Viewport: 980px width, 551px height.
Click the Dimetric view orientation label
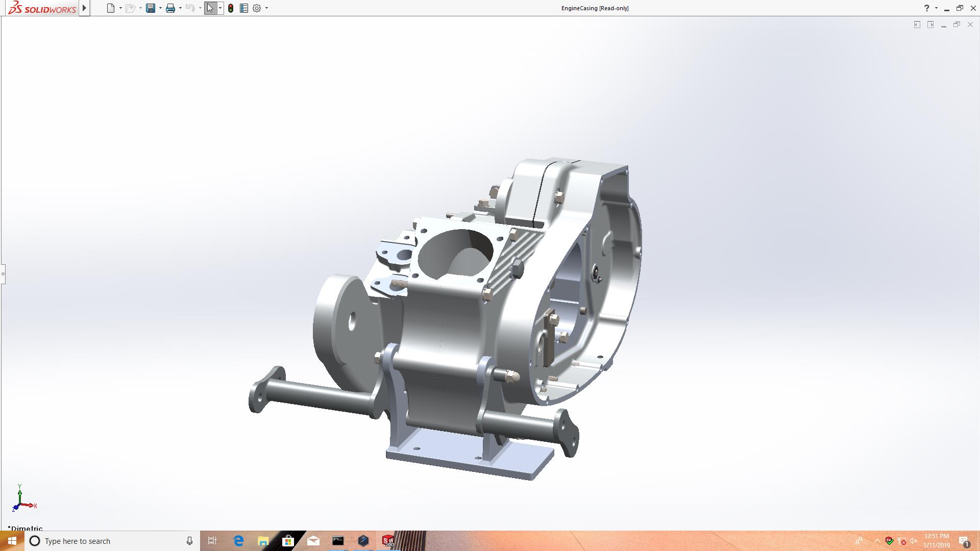(x=26, y=528)
